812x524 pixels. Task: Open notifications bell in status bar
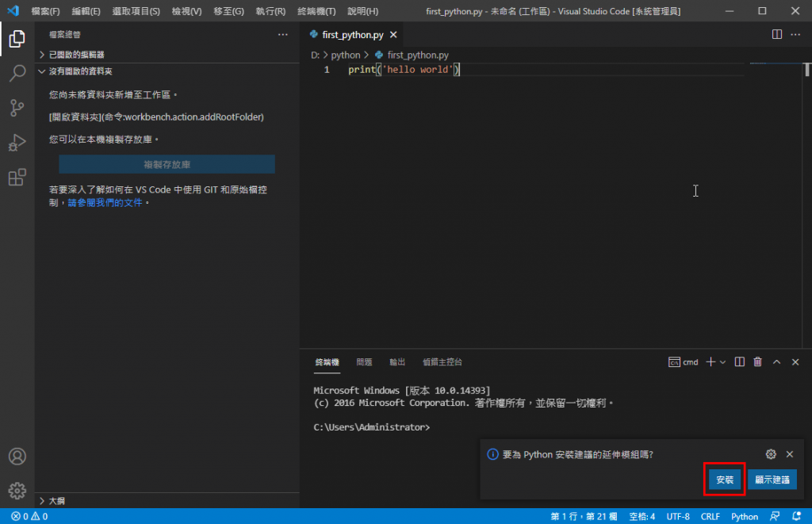pyautogui.click(x=796, y=516)
